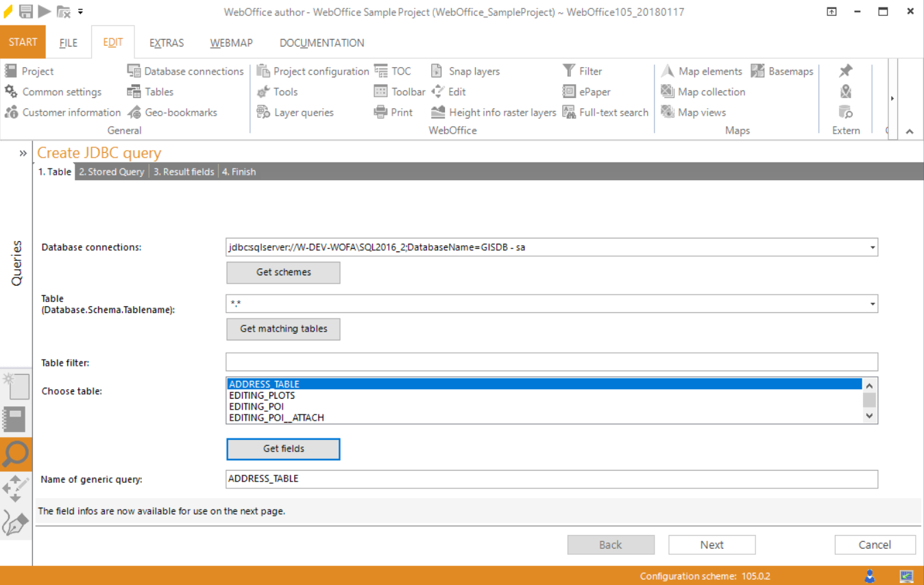Select EDITING_POI in the table list
Viewport: 924px width, 585px height.
tap(257, 406)
